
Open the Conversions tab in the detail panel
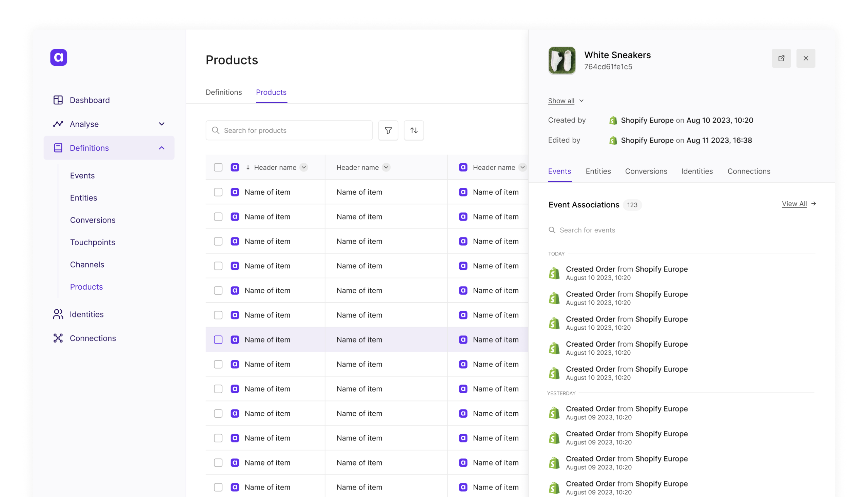coord(646,171)
